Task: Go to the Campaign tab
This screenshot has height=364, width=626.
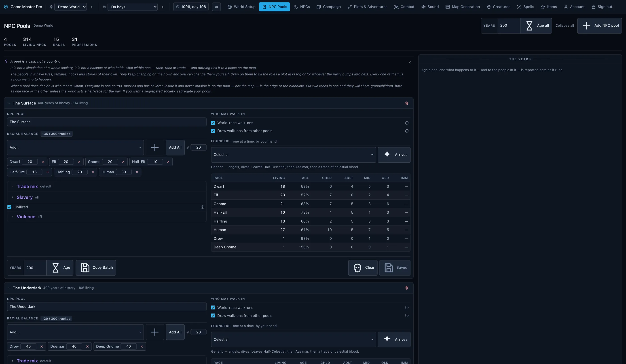Action: click(x=329, y=7)
